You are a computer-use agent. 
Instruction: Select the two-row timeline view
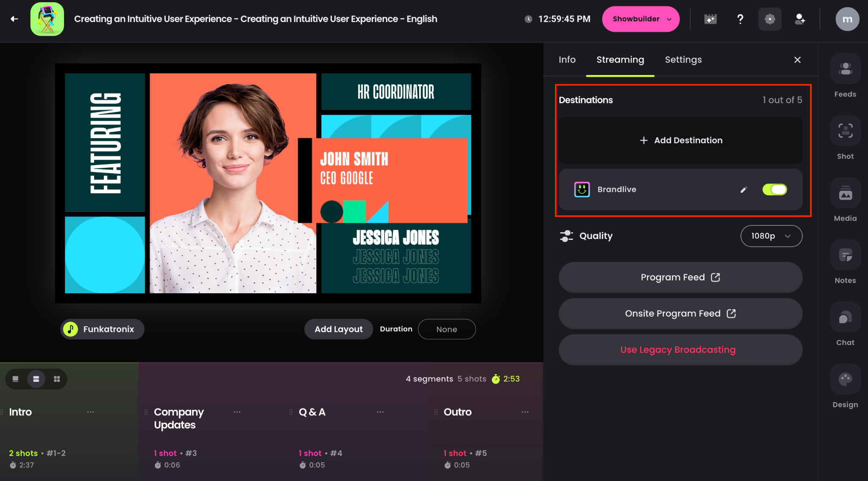point(36,379)
